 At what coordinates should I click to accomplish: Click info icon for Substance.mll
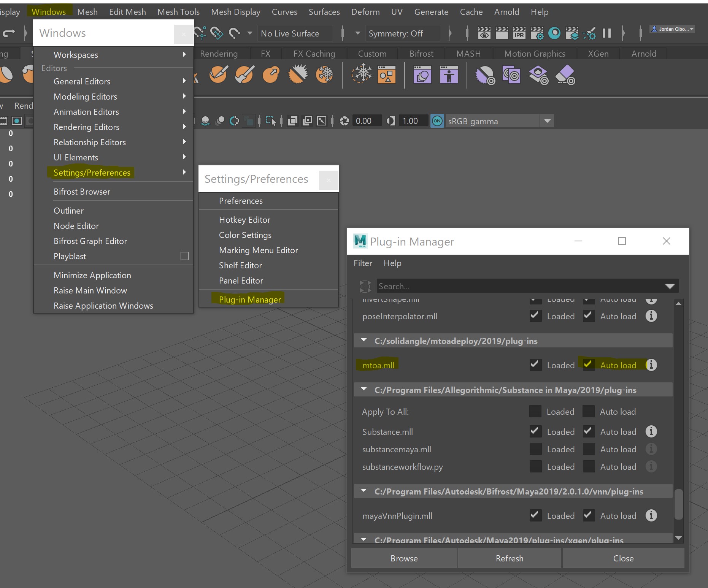[651, 431]
